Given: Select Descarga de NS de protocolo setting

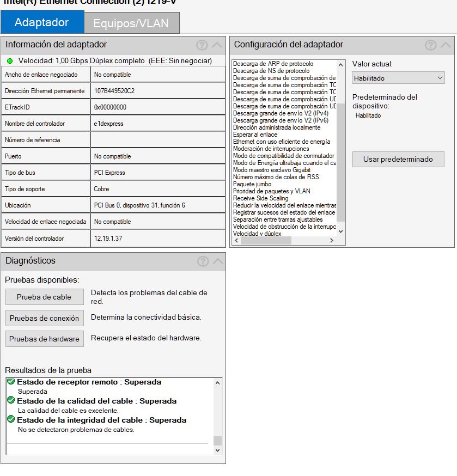Looking at the screenshot, I should click(271, 71).
